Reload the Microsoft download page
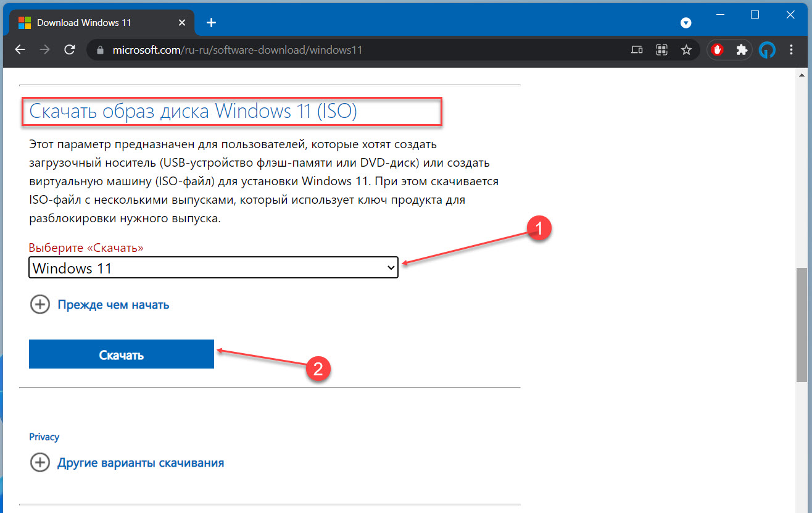Screen dimensions: 812x513 70,50
